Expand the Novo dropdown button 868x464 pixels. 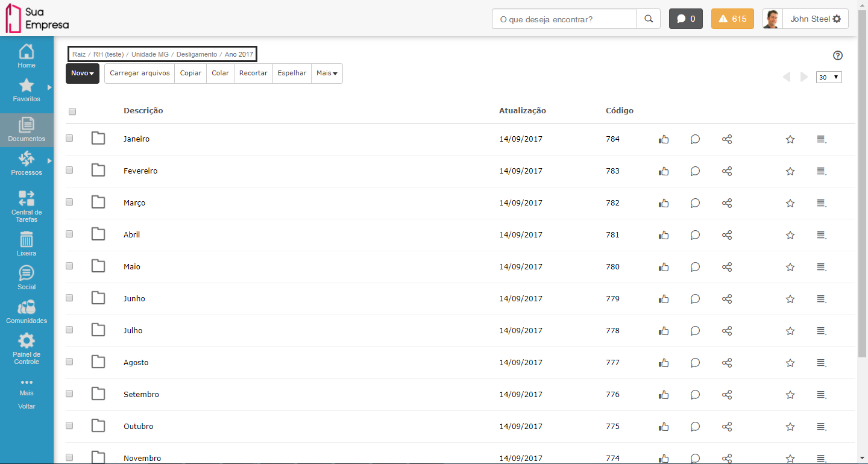click(x=83, y=74)
